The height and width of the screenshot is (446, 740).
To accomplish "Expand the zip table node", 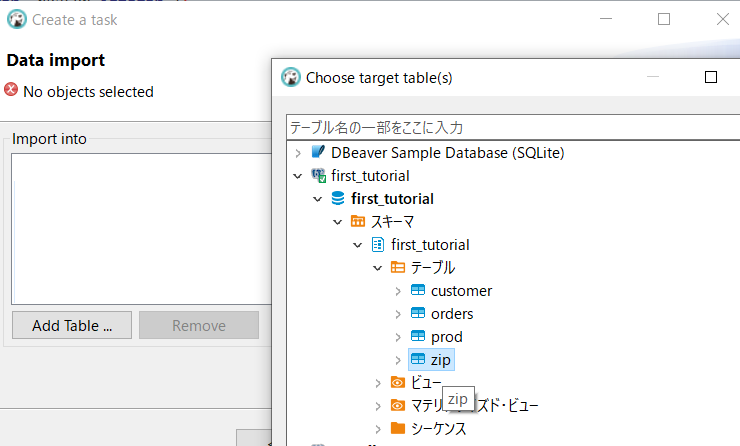I will pos(398,360).
